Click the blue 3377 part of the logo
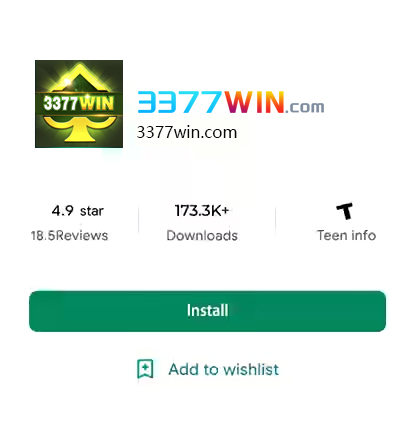 point(179,102)
